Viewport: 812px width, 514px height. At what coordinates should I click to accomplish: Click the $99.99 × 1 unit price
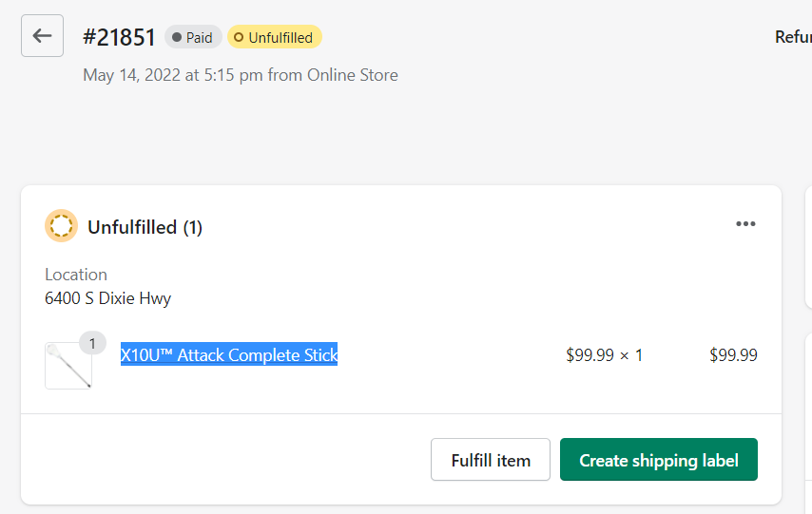pos(604,355)
